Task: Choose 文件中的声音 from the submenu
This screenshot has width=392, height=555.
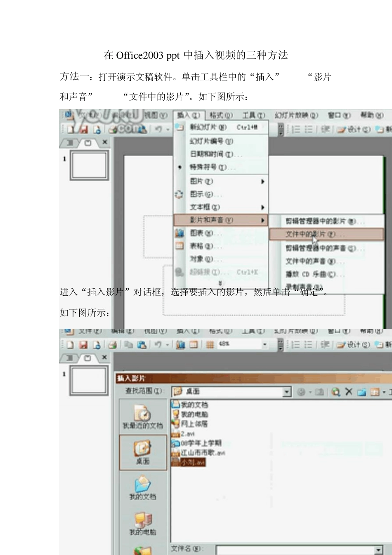Action: click(326, 261)
